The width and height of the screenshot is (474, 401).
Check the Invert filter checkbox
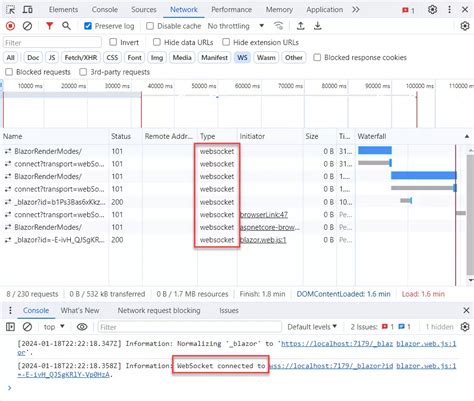coord(113,42)
